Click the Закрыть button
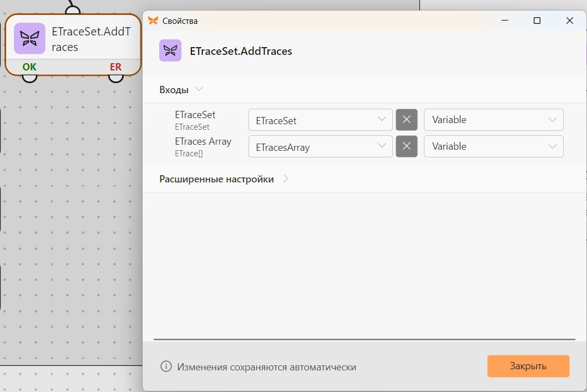587x392 pixels. (528, 366)
